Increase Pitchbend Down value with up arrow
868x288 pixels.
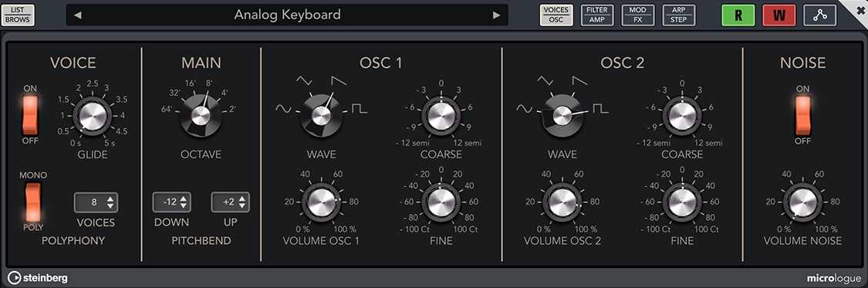point(183,199)
